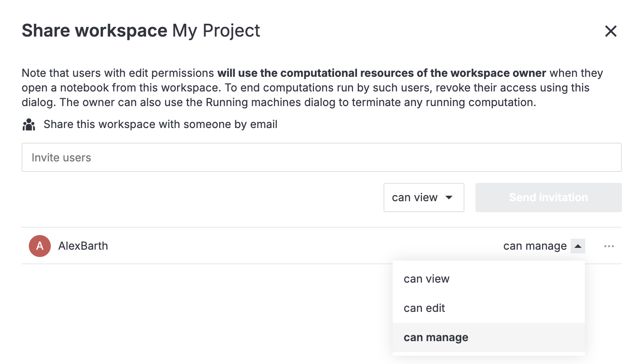This screenshot has width=637, height=364.
Task: Close the Share workspace dialog
Action: [611, 31]
